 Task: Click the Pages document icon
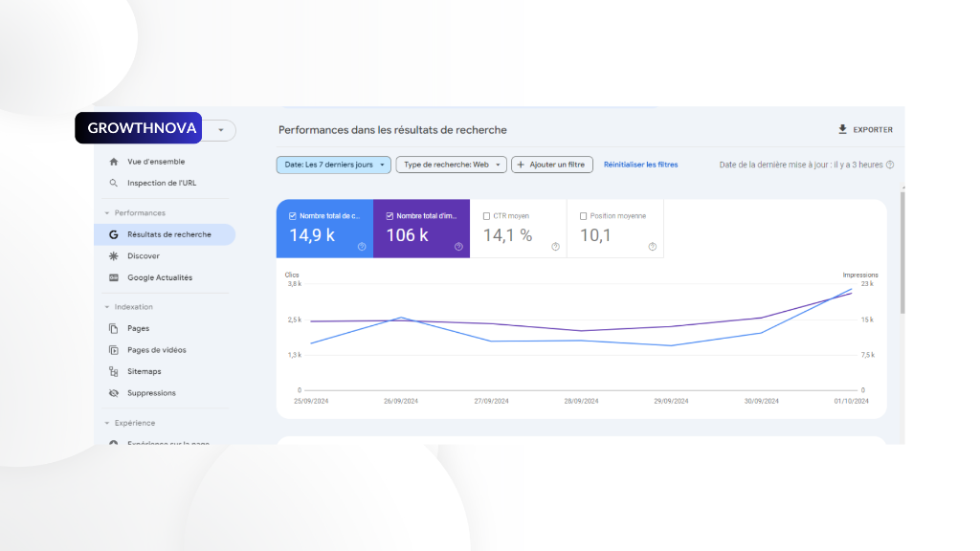pos(114,329)
